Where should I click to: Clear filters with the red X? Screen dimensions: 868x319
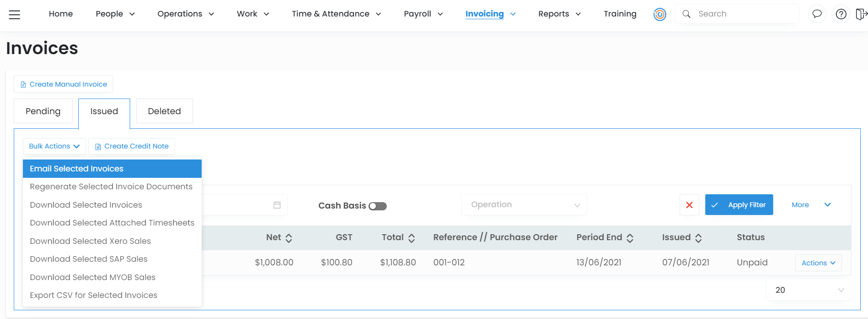pyautogui.click(x=689, y=205)
